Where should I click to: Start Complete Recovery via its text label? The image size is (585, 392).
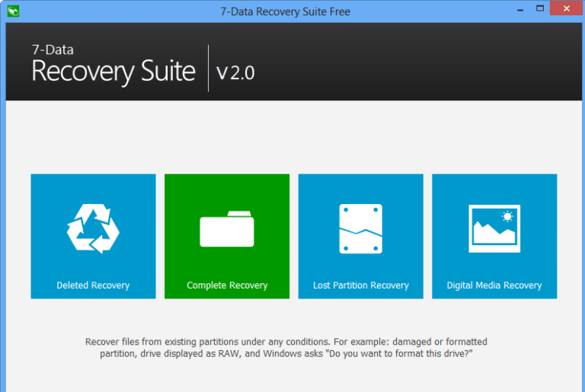coord(227,285)
